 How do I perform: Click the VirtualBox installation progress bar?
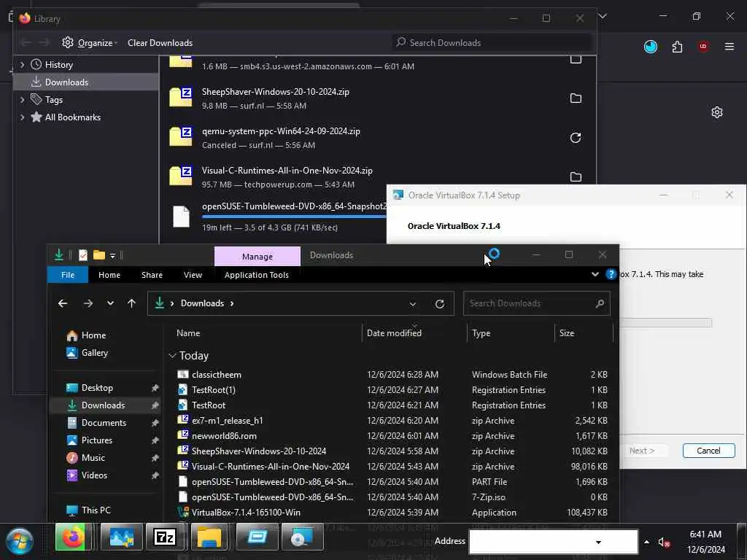coord(665,323)
